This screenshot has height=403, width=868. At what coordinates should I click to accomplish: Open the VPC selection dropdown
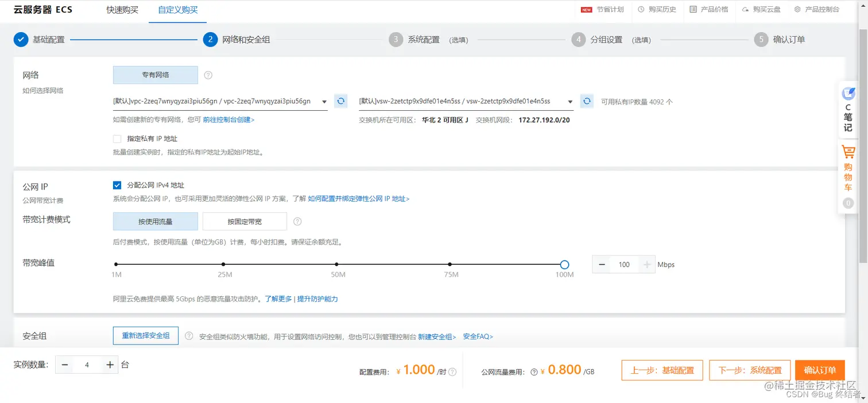coord(220,102)
